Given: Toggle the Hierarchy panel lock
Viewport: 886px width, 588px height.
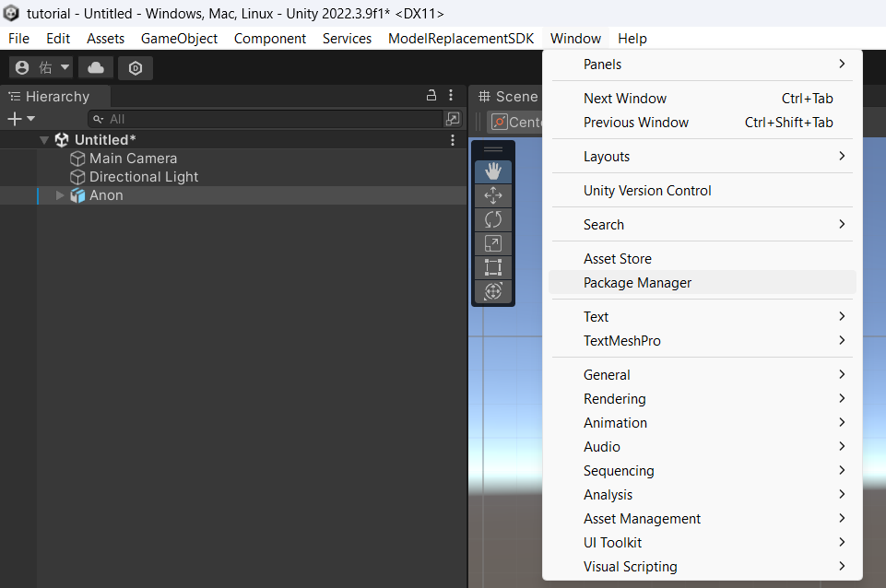Looking at the screenshot, I should coord(431,96).
